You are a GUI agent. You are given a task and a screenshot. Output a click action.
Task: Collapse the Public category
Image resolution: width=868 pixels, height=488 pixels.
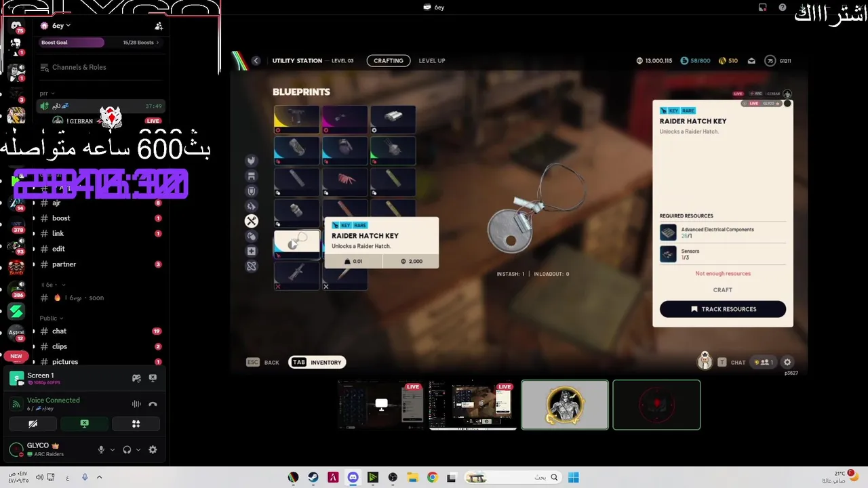click(50, 318)
